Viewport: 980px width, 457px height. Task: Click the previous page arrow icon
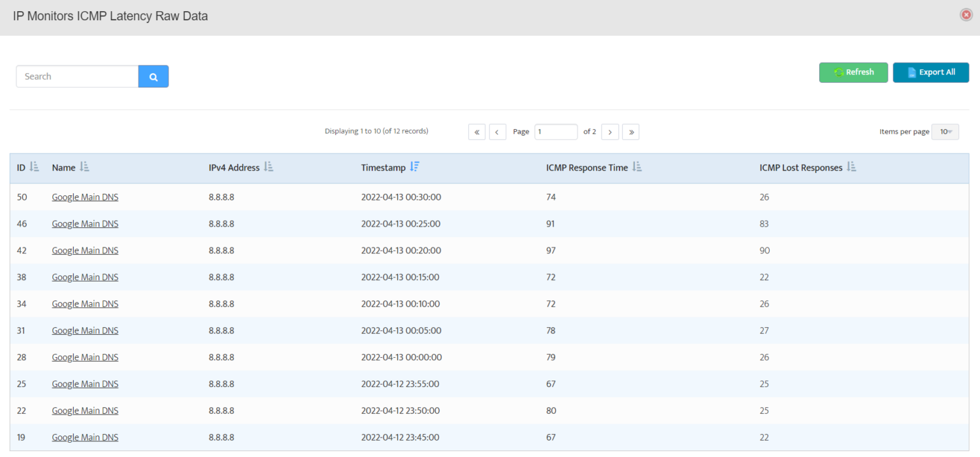pos(497,131)
